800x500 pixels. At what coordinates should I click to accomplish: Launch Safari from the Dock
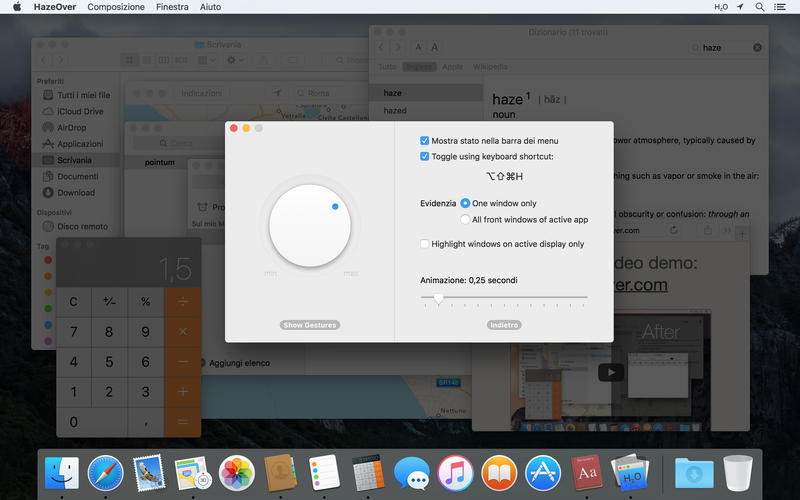106,473
